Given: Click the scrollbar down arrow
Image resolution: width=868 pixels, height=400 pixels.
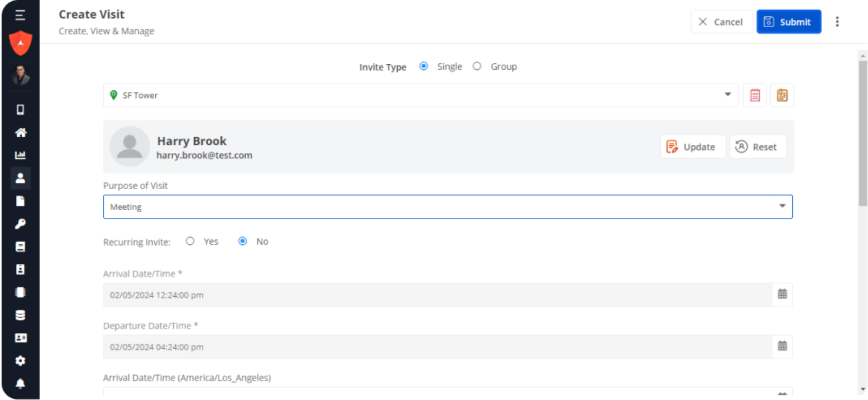Looking at the screenshot, I should pyautogui.click(x=863, y=389).
